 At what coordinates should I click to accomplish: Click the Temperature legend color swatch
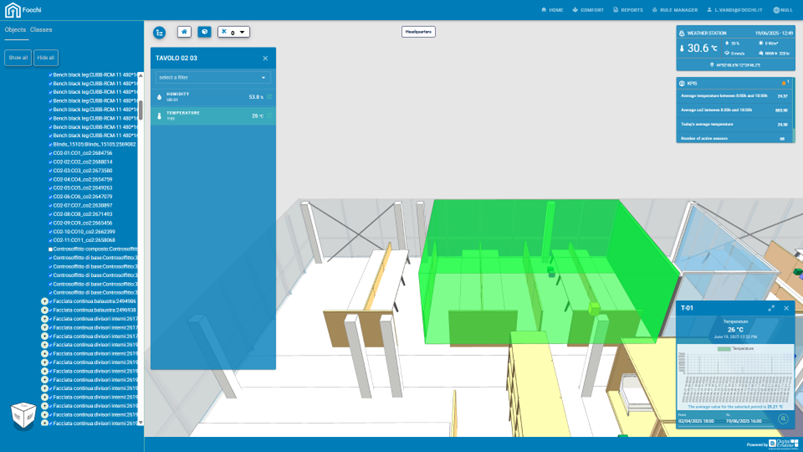724,349
